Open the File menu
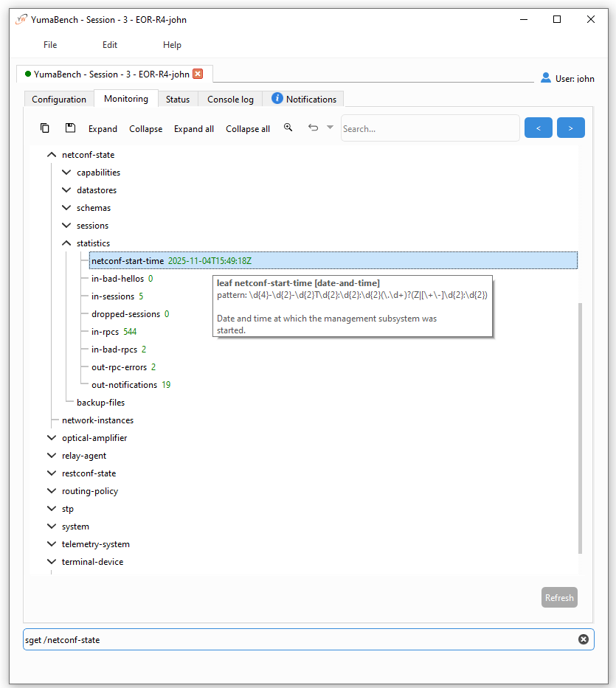 click(x=50, y=45)
